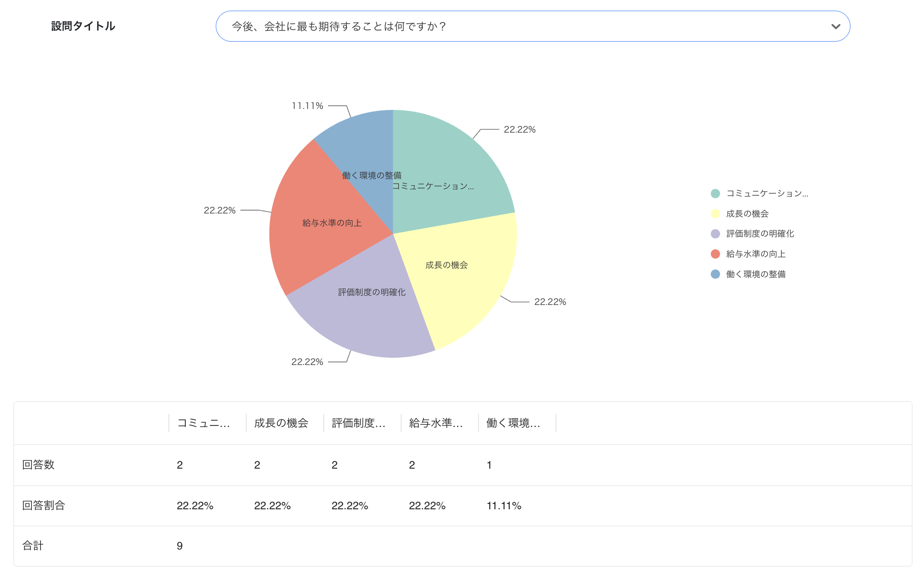The width and height of the screenshot is (924, 579).
Task: Open the 設問タイトル question dropdown
Action: point(533,26)
